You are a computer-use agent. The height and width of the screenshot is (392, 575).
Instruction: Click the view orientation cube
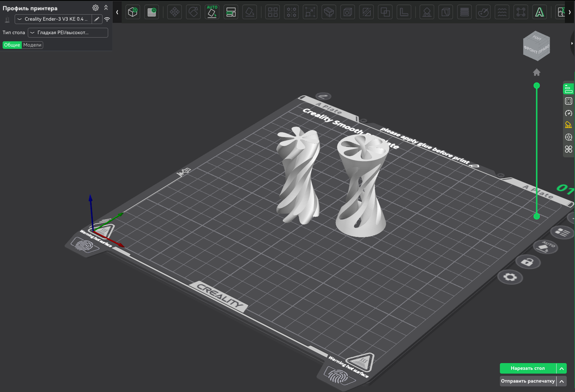[536, 46]
